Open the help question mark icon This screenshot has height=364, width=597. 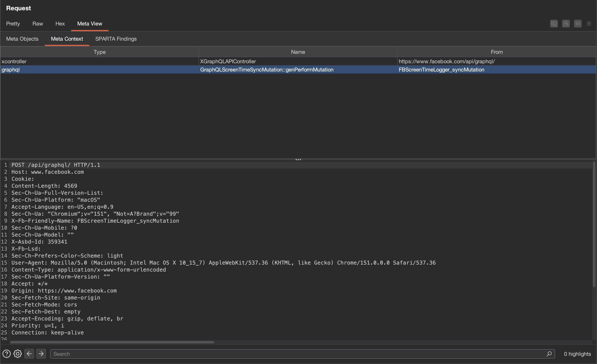(7, 354)
